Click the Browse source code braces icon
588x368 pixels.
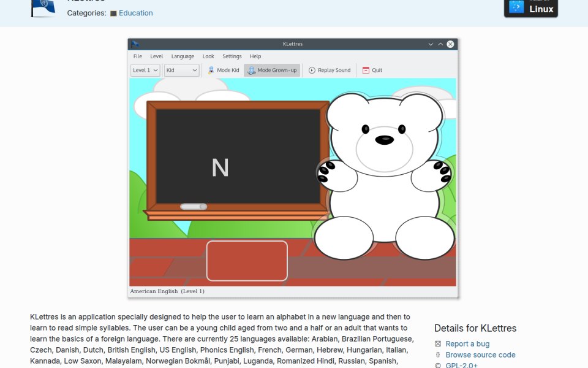pos(437,355)
